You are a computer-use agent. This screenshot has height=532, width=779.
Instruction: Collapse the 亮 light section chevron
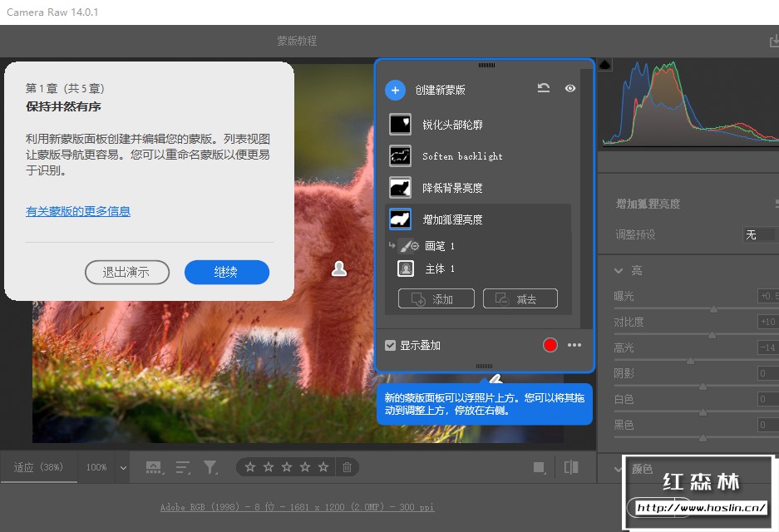coord(619,271)
